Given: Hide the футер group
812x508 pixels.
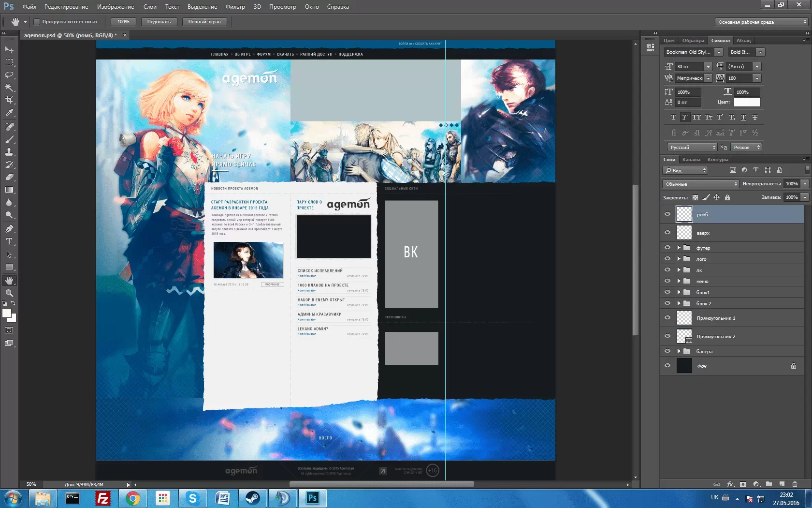Looking at the screenshot, I should coord(667,248).
